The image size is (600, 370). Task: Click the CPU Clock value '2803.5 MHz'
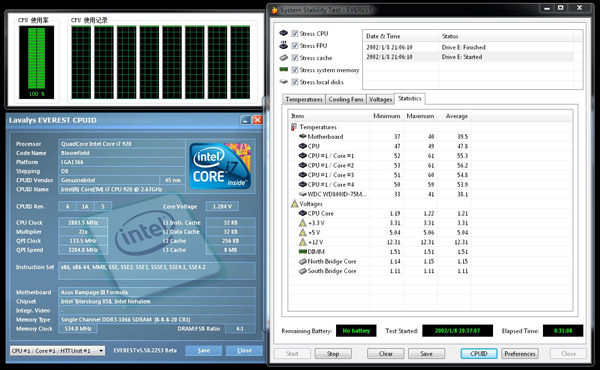click(x=83, y=222)
